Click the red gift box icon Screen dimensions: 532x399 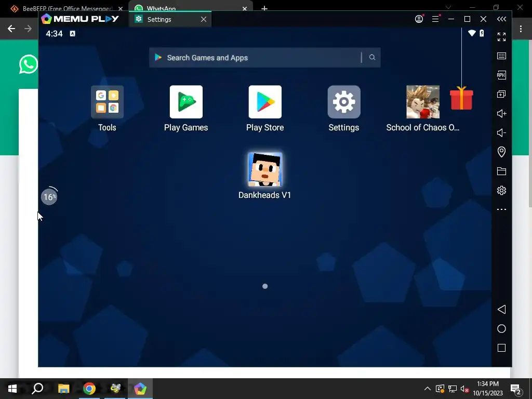pyautogui.click(x=461, y=98)
